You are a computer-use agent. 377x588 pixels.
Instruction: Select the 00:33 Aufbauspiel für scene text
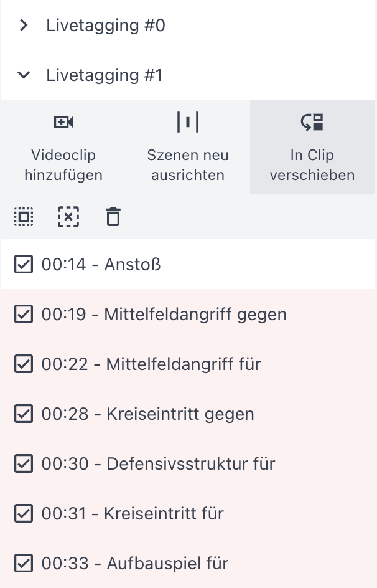coord(135,564)
